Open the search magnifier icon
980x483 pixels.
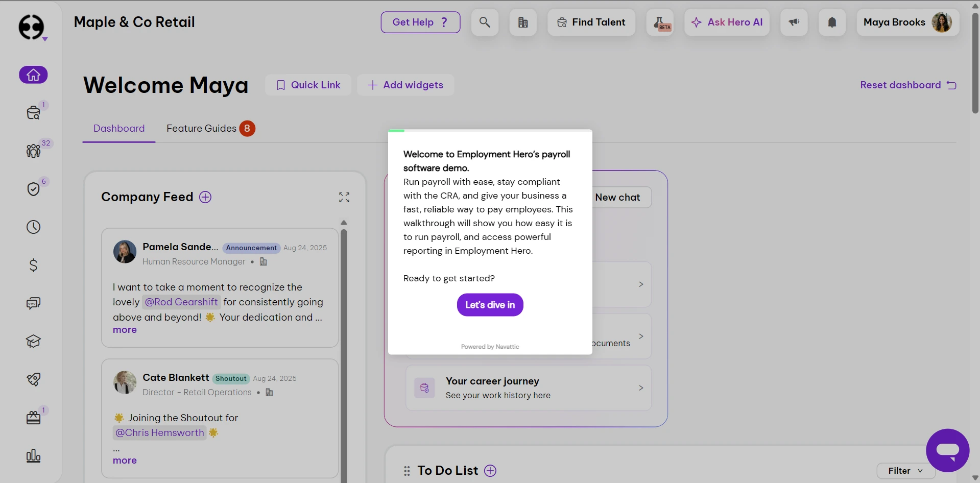click(485, 22)
